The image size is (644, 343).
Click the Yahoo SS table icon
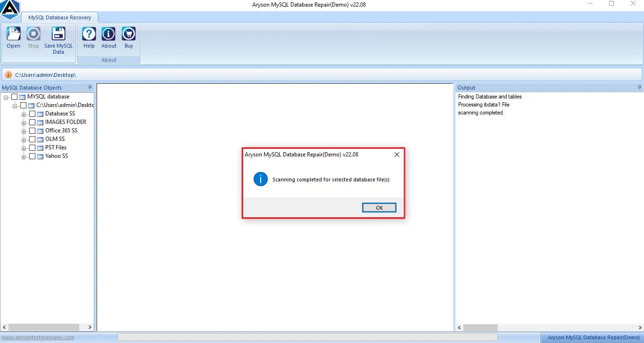[40, 156]
